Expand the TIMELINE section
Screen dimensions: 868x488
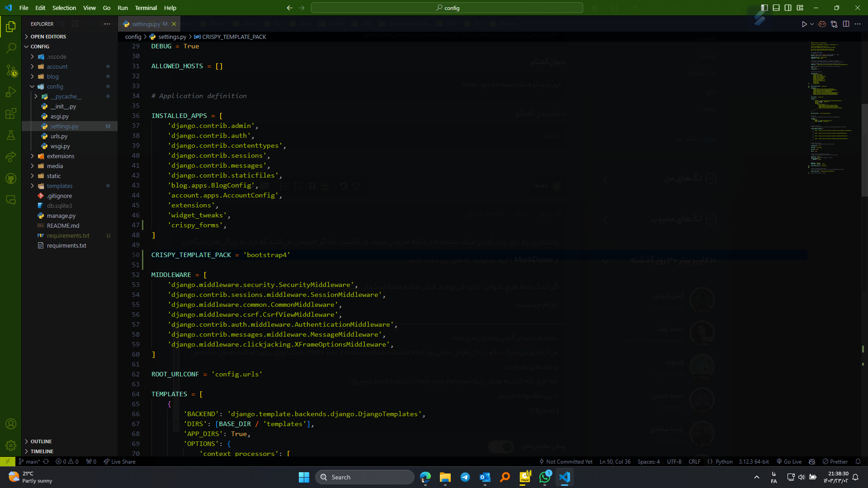[x=70, y=451]
